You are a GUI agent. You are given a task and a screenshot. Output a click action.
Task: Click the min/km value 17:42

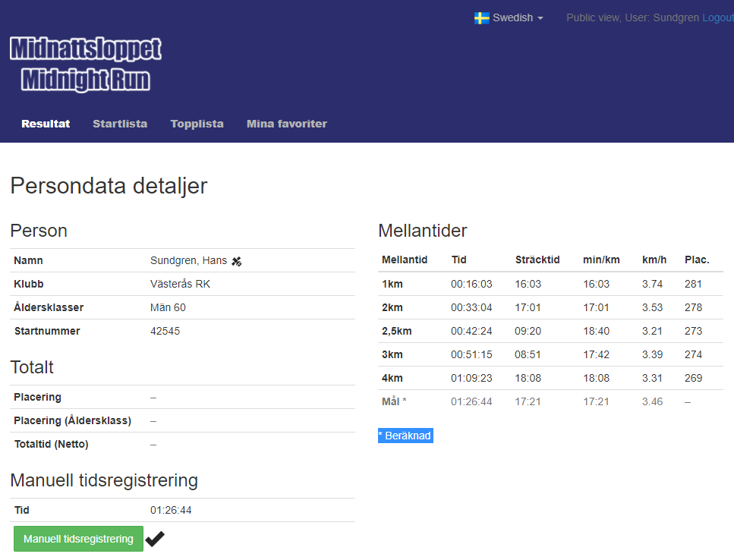tap(597, 354)
